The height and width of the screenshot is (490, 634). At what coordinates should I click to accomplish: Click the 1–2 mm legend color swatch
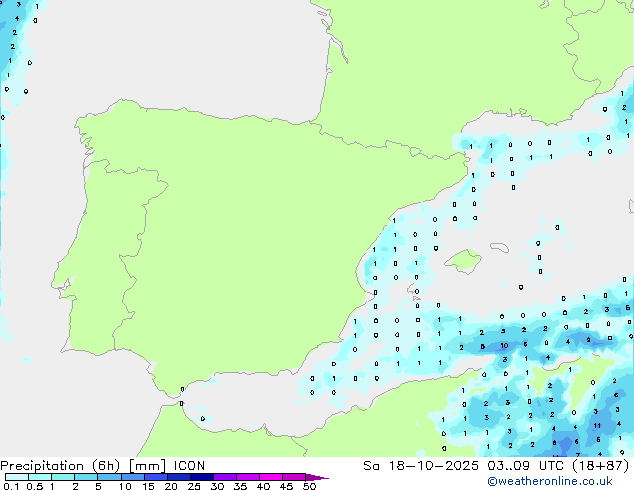[63, 477]
